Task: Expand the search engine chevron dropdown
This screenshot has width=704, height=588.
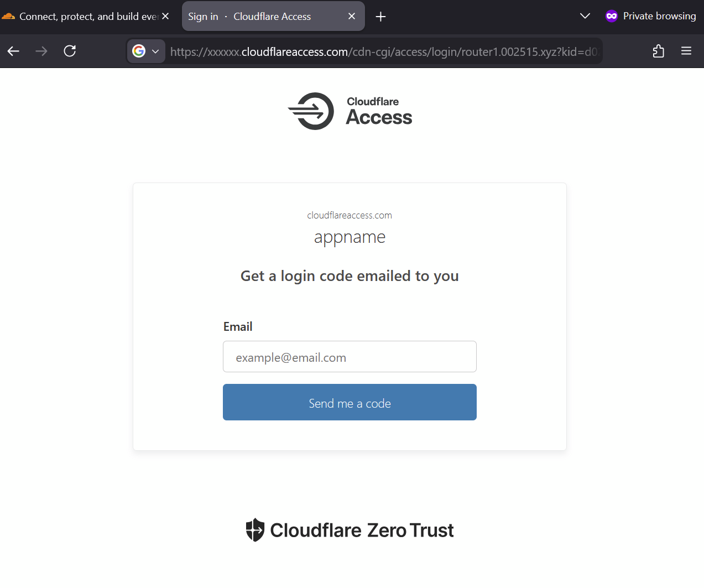Action: (x=155, y=51)
